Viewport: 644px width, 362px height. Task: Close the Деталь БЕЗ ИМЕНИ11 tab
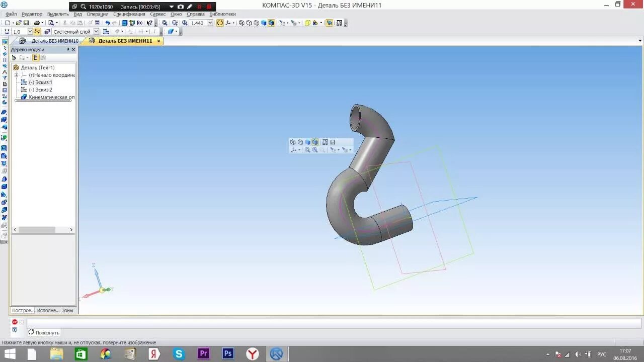158,41
